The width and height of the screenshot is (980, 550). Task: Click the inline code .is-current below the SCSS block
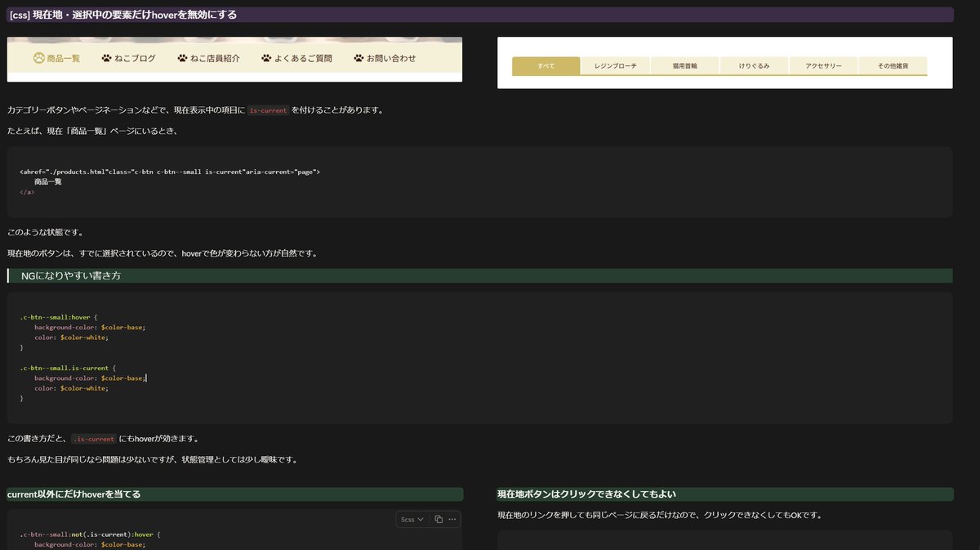pyautogui.click(x=93, y=439)
